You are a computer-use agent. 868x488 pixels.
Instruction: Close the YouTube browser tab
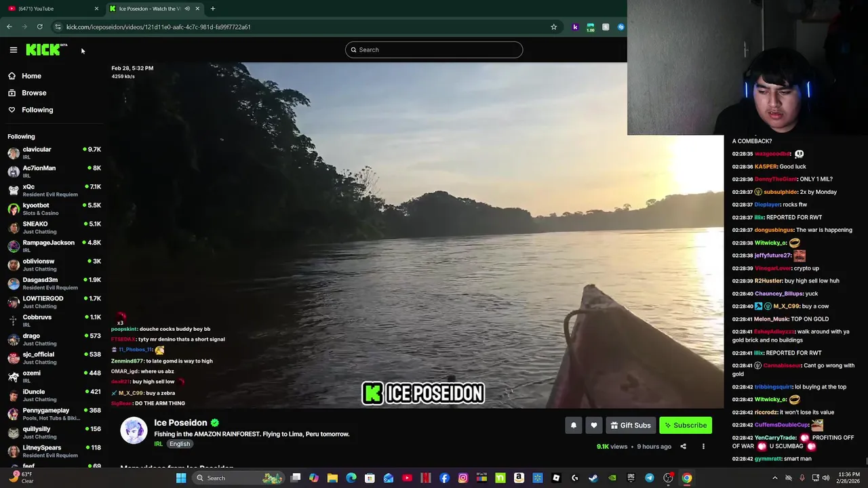point(96,9)
